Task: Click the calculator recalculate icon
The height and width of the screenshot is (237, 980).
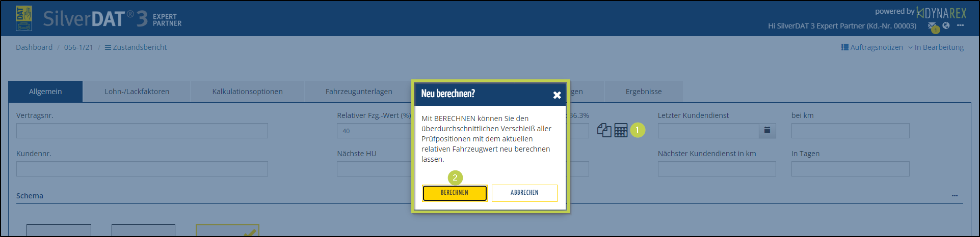Action: (620, 131)
